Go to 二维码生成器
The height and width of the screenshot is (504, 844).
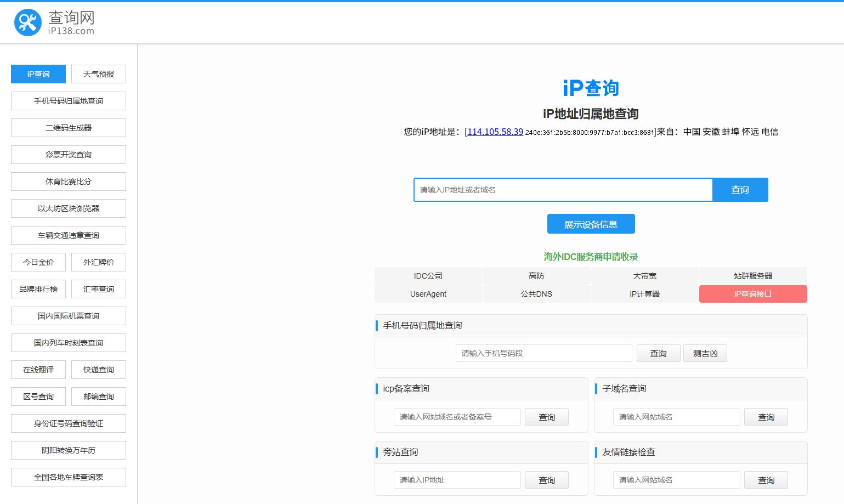pos(69,128)
